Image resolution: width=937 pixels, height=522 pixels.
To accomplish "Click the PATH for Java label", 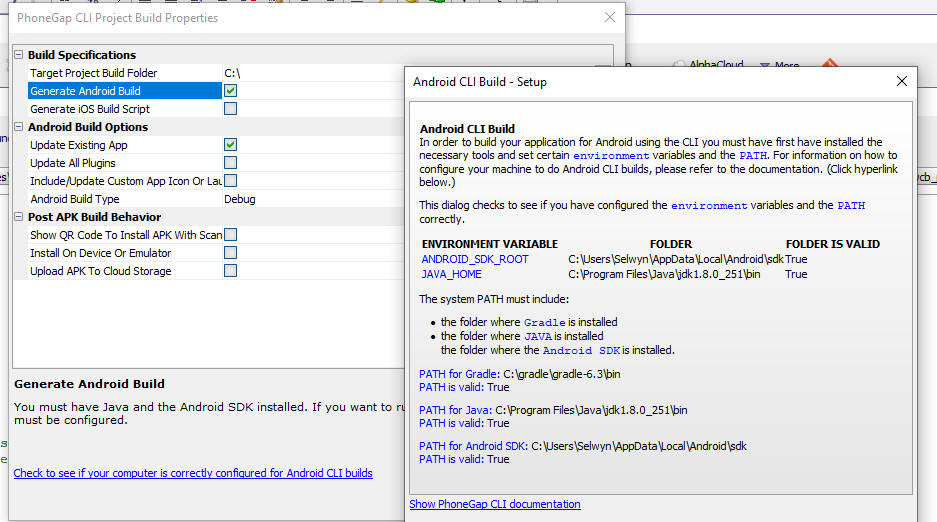I will pyautogui.click(x=455, y=410).
